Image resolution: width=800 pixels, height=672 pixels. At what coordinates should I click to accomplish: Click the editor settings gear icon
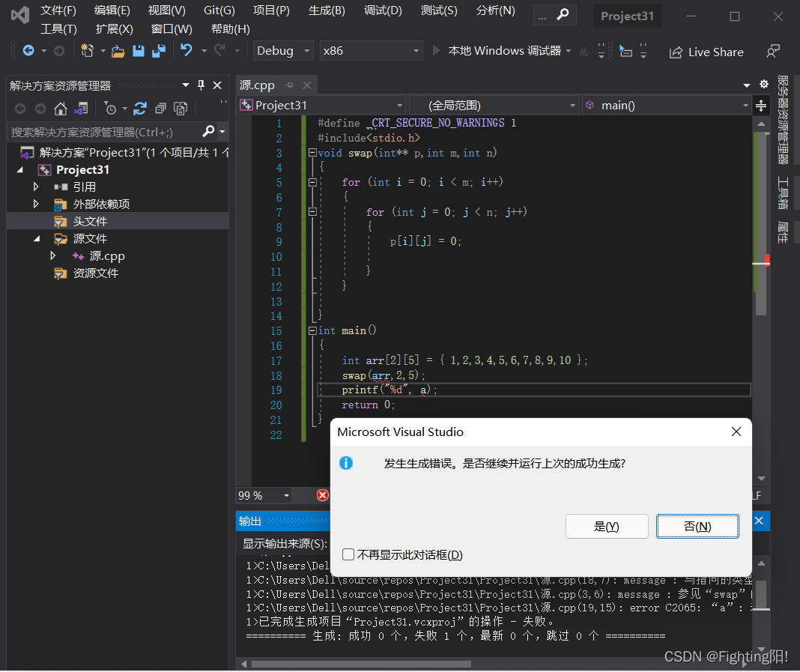[764, 84]
